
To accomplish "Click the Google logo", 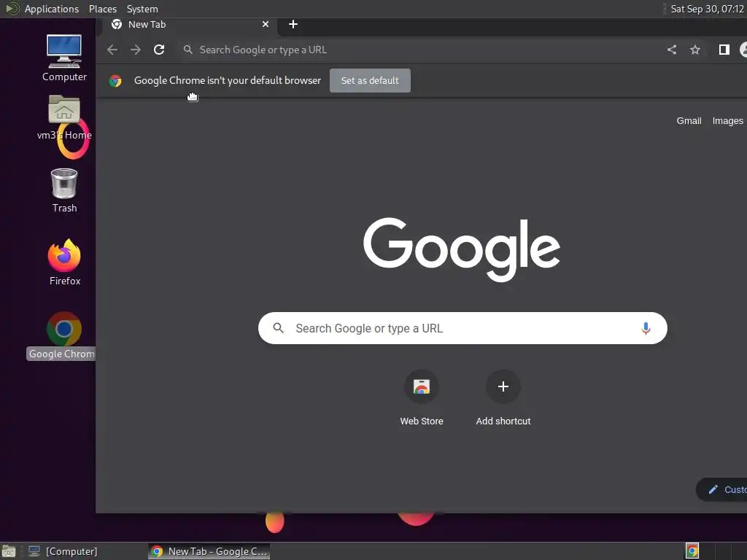I will click(x=461, y=249).
